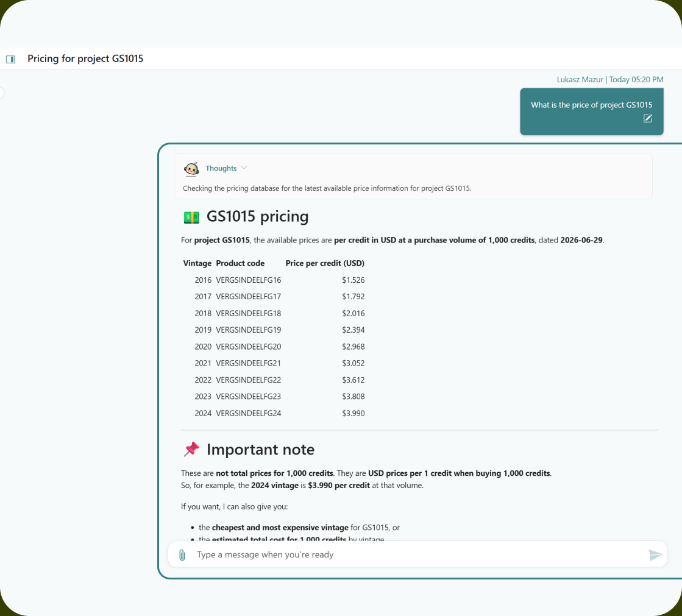Click the price $1.526
682x616 pixels.
(353, 280)
